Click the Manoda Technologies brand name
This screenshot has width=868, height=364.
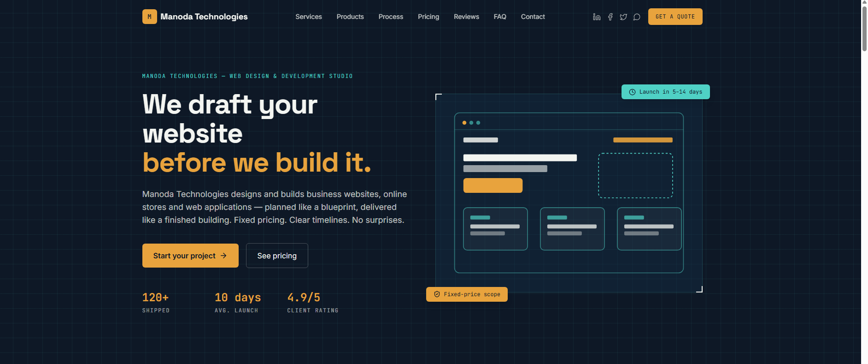pyautogui.click(x=204, y=17)
